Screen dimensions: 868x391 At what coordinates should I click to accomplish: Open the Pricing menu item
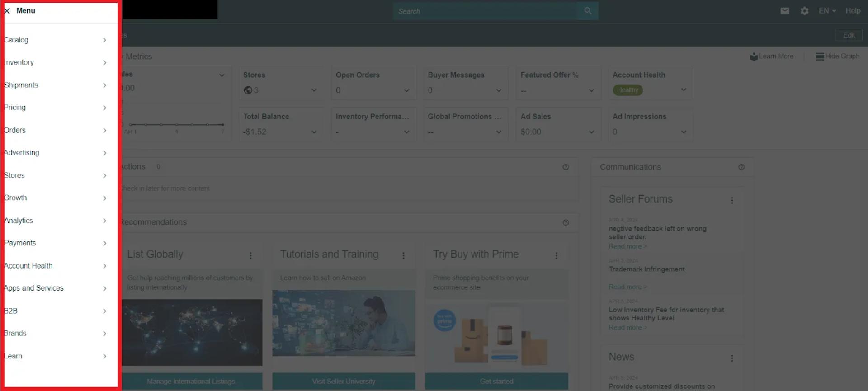pos(56,108)
